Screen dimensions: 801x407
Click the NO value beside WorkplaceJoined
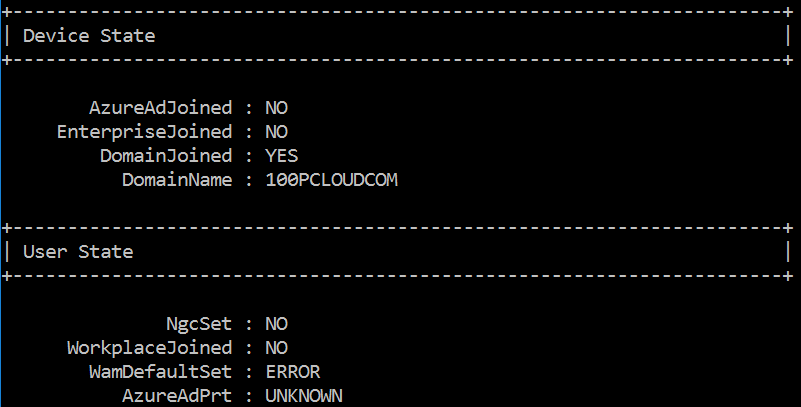point(276,348)
